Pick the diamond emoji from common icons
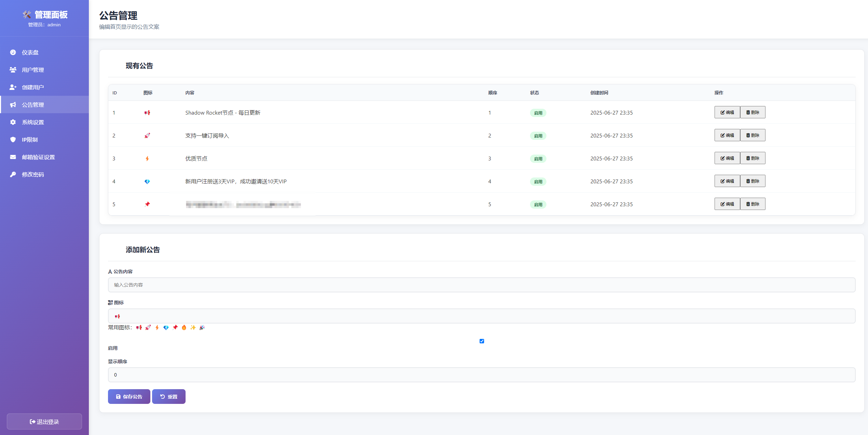 pyautogui.click(x=166, y=328)
